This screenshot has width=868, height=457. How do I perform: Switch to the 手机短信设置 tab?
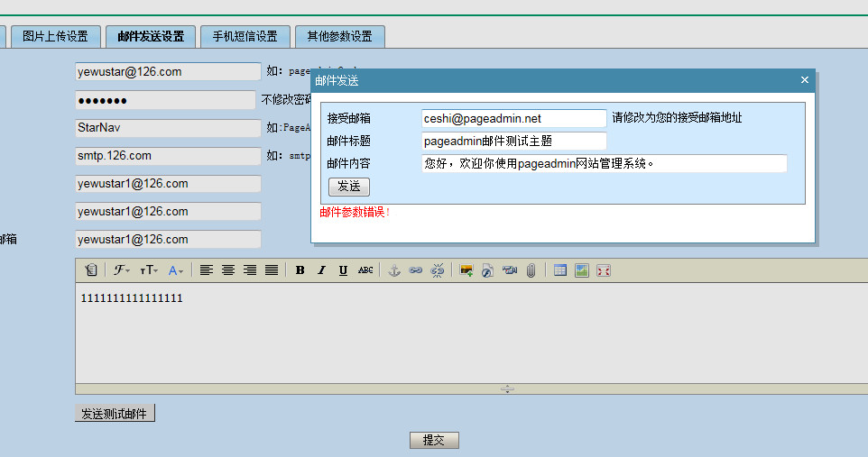point(245,37)
